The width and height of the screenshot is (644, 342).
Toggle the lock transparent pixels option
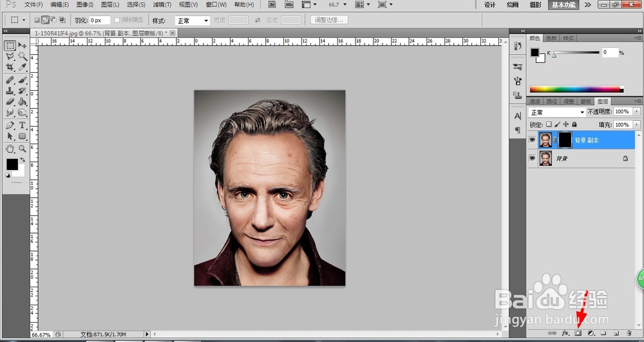point(549,124)
